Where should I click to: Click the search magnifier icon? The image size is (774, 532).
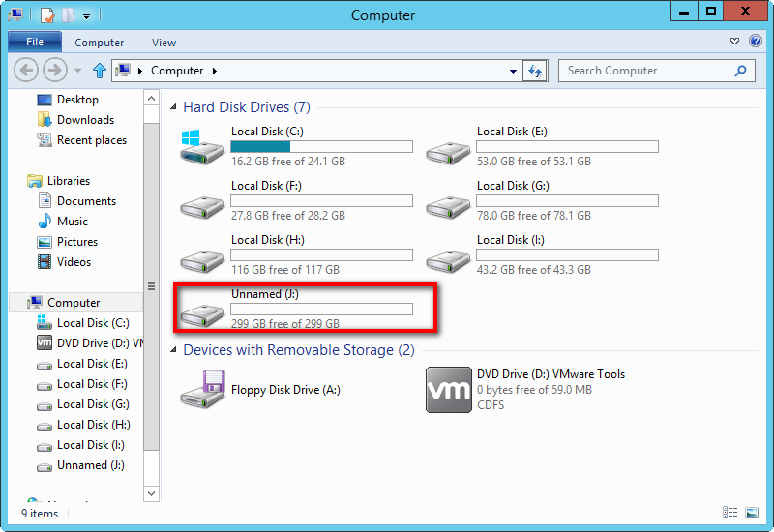(x=740, y=71)
